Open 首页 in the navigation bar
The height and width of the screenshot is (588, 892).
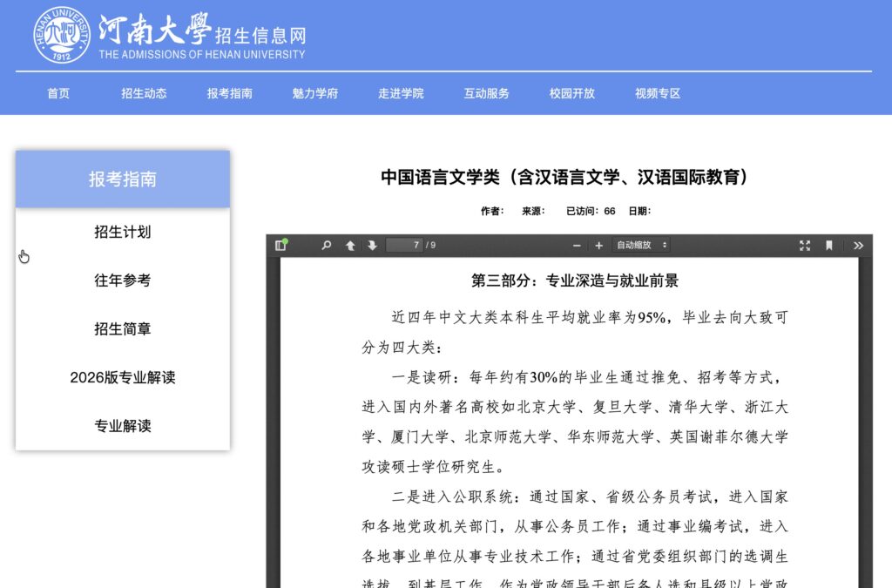58,93
